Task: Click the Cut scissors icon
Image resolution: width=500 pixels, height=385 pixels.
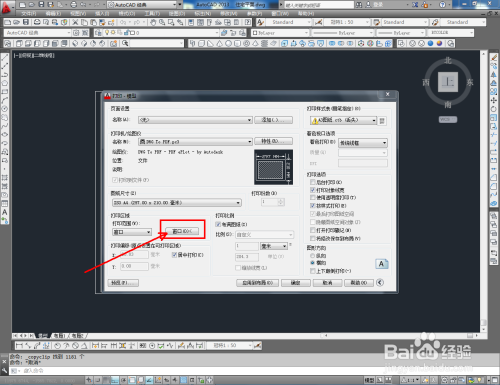Action: [75, 22]
